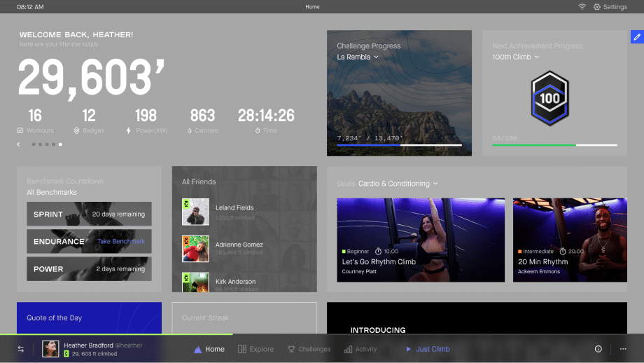Open the ENDURANCE benchmark row
644x363 pixels.
pos(89,241)
